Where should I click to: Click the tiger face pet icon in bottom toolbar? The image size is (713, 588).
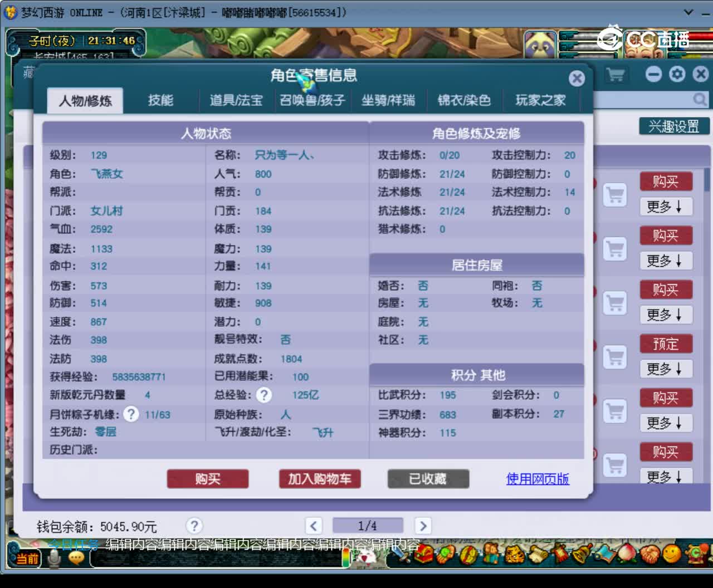[x=515, y=555]
